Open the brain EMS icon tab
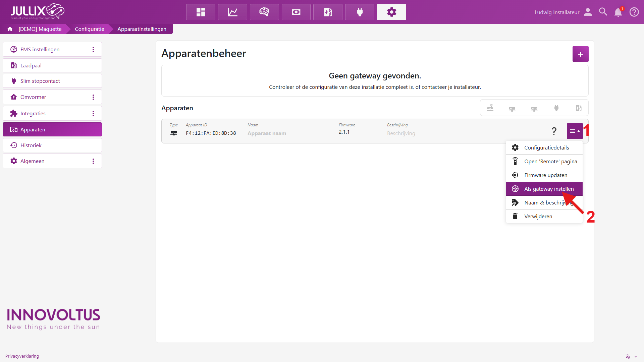The height and width of the screenshot is (362, 644). [x=264, y=12]
